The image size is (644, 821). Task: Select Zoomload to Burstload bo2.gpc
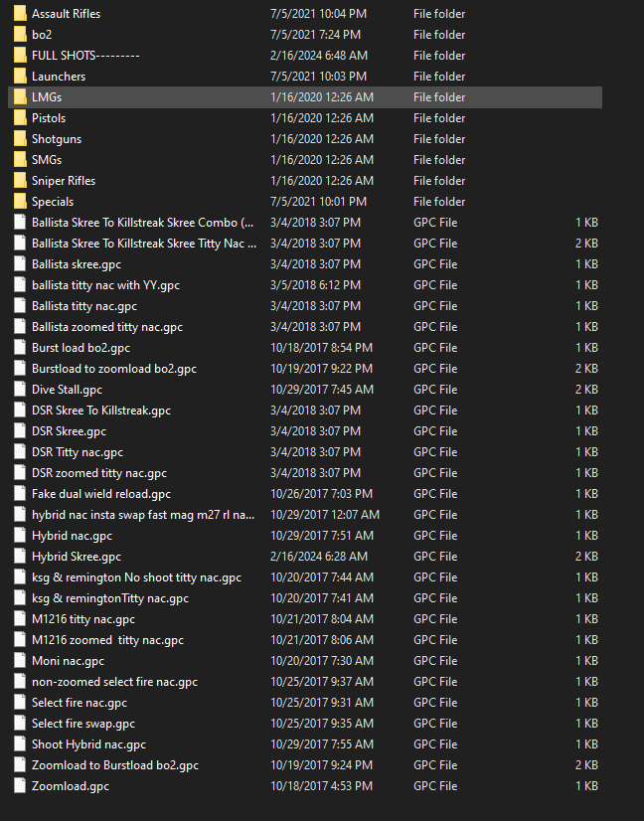[115, 765]
